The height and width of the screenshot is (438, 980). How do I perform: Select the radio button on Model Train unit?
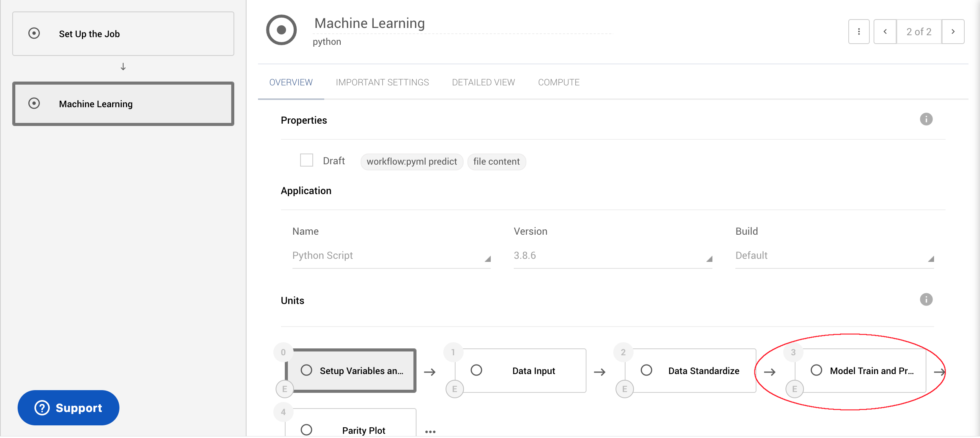pyautogui.click(x=817, y=370)
